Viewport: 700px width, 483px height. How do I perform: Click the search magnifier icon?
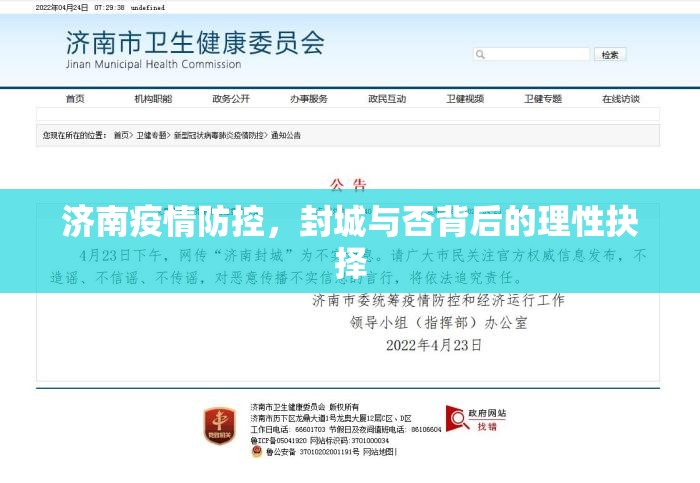tap(480, 54)
